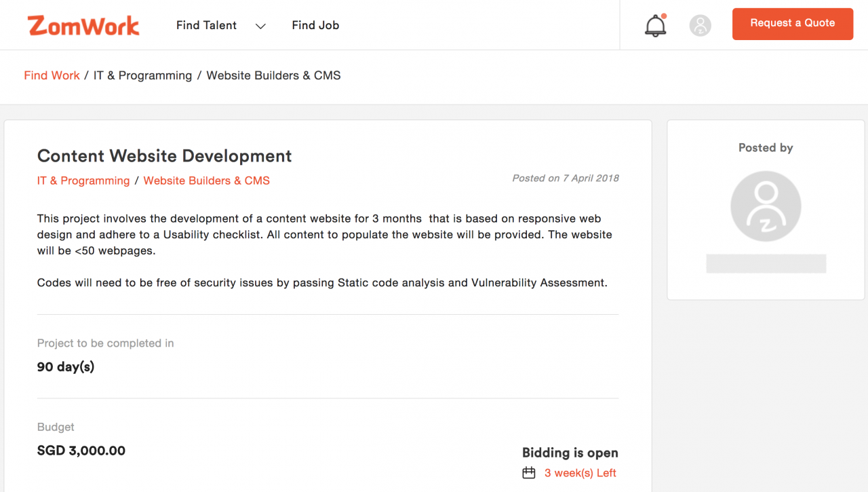Open the Find Talent menu

pos(206,25)
